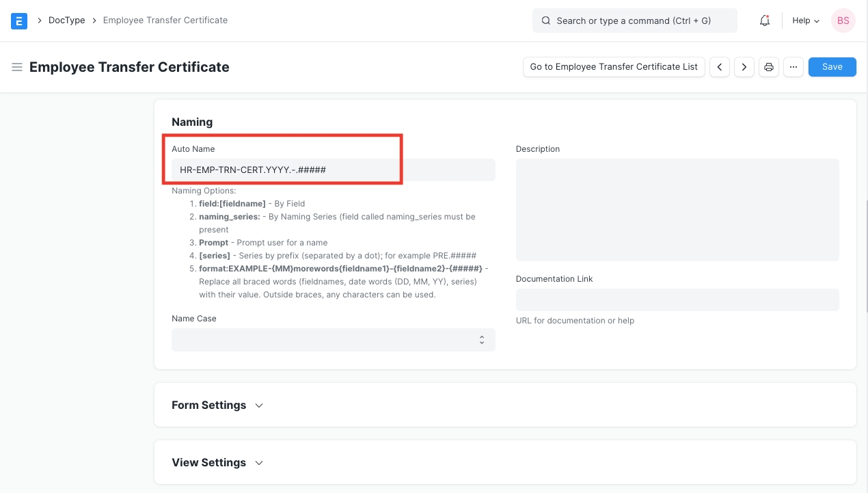Viewport: 868px width, 493px height.
Task: Open the Help dropdown menu
Action: pyautogui.click(x=805, y=21)
